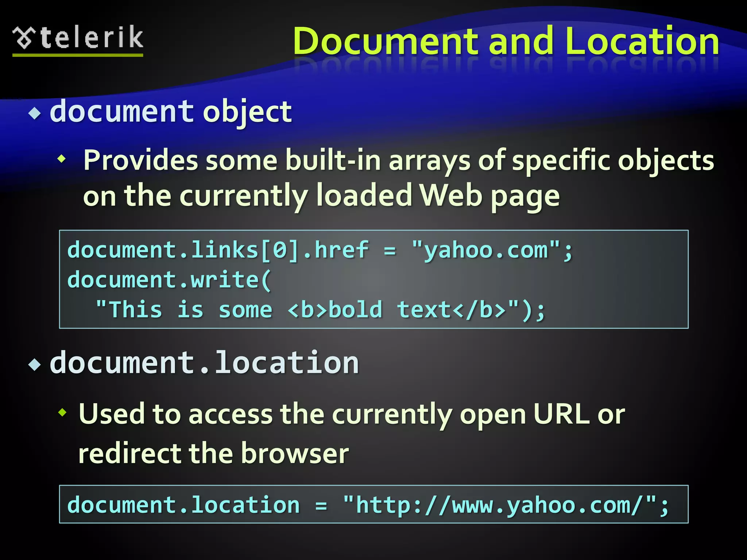Click the document.location heading text
The width and height of the screenshot is (747, 560).
pyautogui.click(x=204, y=363)
